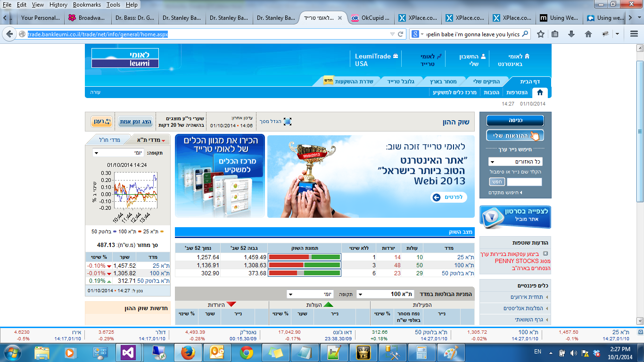Image resolution: width=644 pixels, height=362 pixels.
Task: Click the enlarge screen icon next to הגדל מסך
Action: point(288,122)
